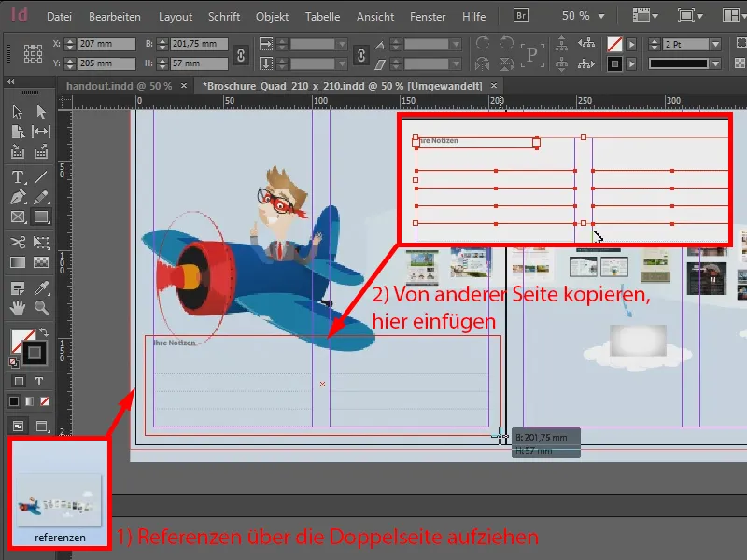747x560 pixels.
Task: Toggle constrain proportions for width and height
Action: point(241,55)
